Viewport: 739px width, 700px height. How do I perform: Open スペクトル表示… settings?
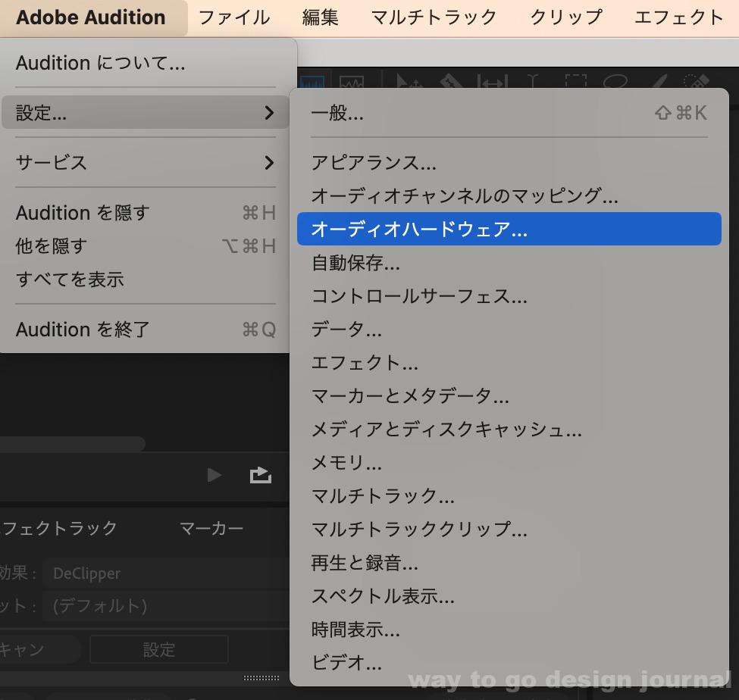pyautogui.click(x=509, y=596)
